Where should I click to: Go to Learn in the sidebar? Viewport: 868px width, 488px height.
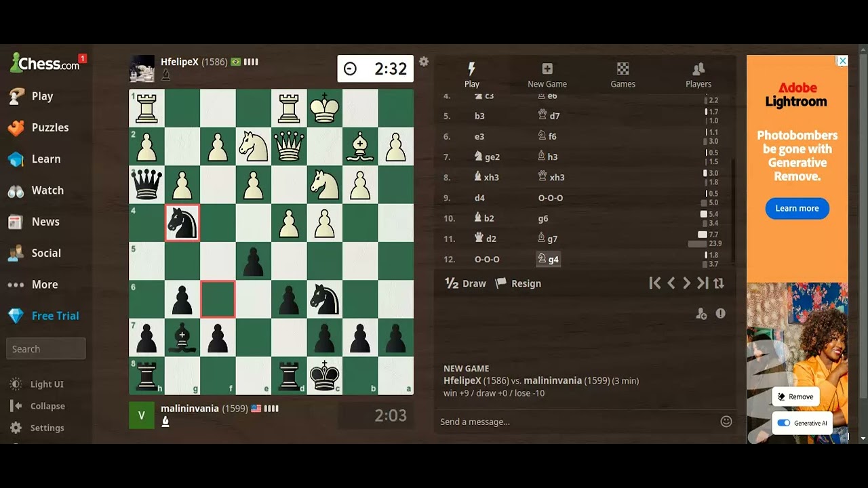click(46, 159)
